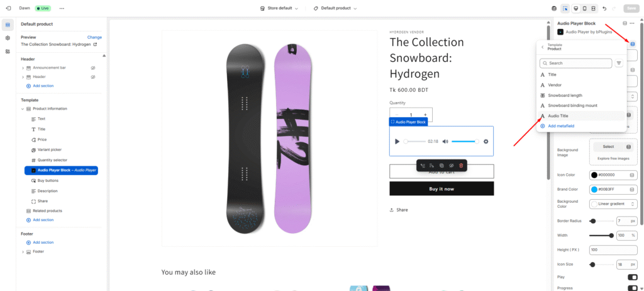644x291 pixels.
Task: Click the undo arrow in top toolbar
Action: tap(604, 8)
